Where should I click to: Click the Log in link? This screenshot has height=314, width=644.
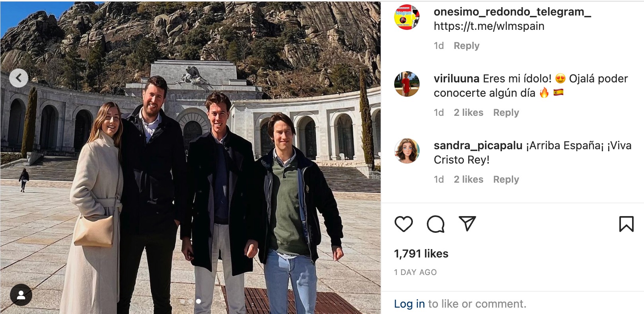click(409, 304)
